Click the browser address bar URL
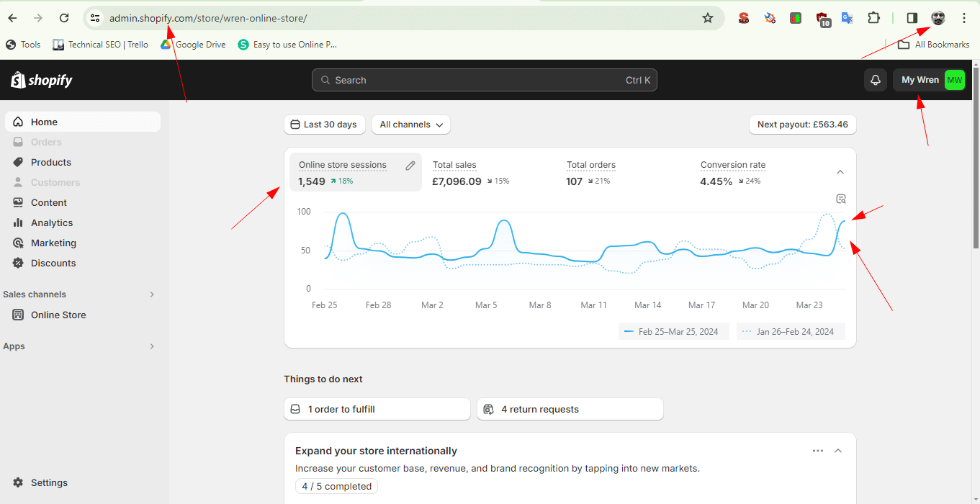 click(x=208, y=18)
